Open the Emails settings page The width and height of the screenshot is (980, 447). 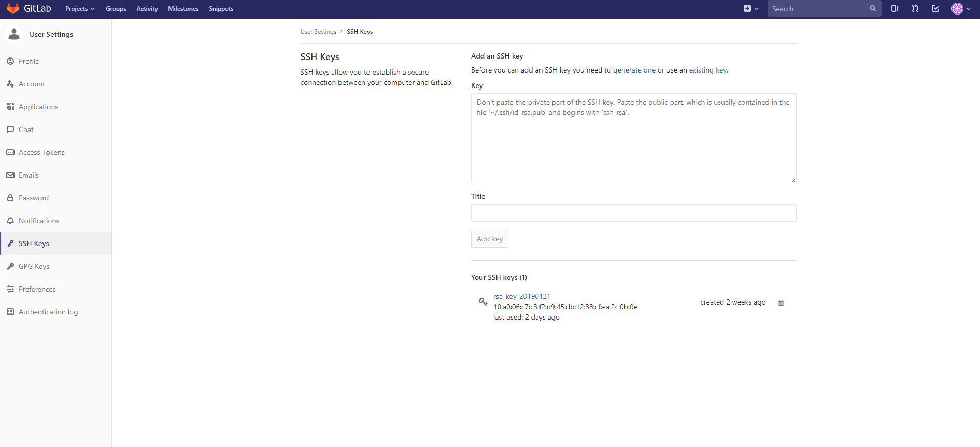[x=56, y=175]
